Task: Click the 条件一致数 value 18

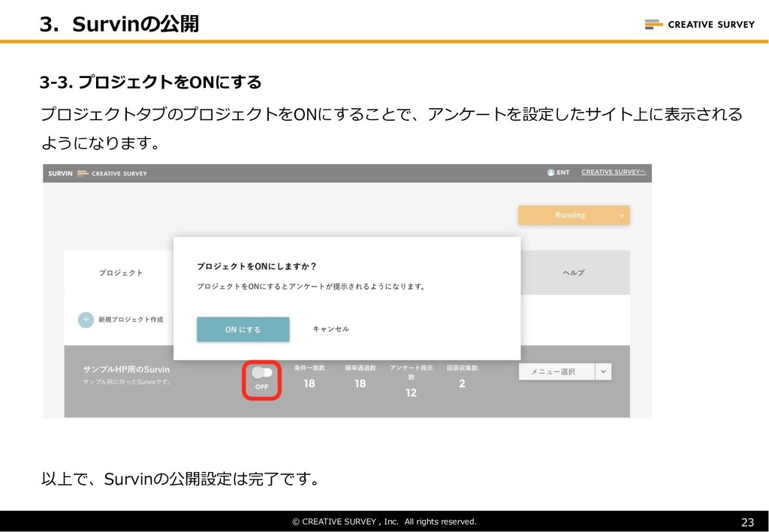Action: click(x=309, y=383)
